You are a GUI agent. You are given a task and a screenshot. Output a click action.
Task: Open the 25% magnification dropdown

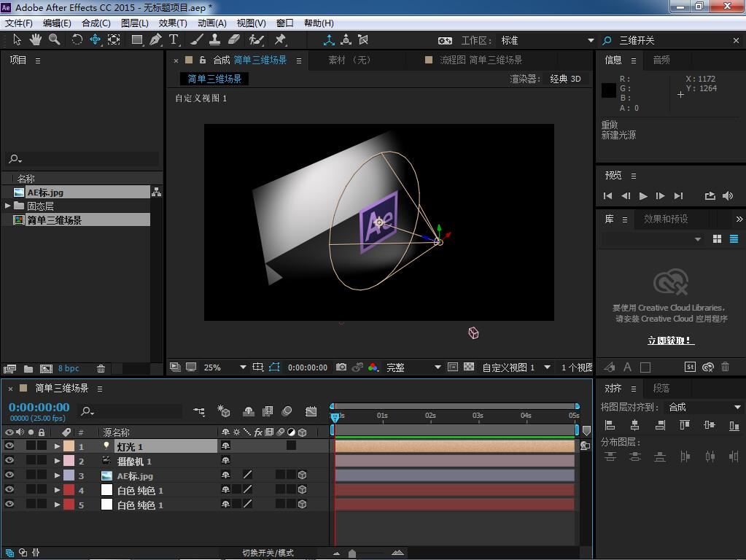[x=225, y=367]
